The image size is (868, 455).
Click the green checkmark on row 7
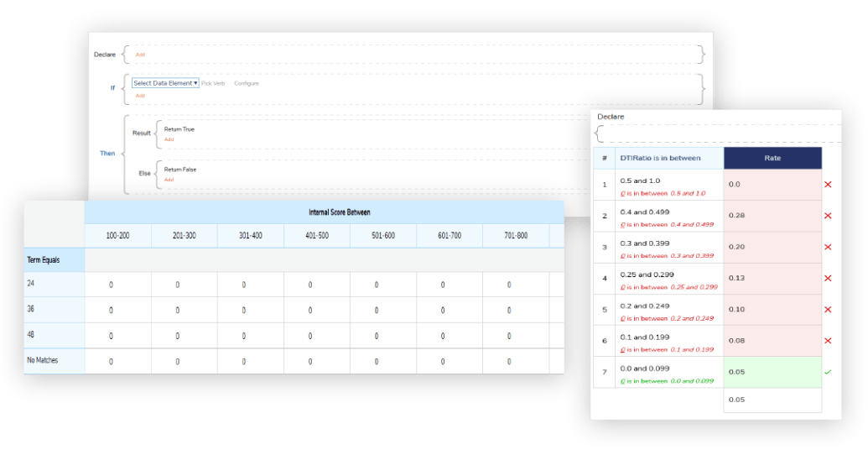click(828, 372)
